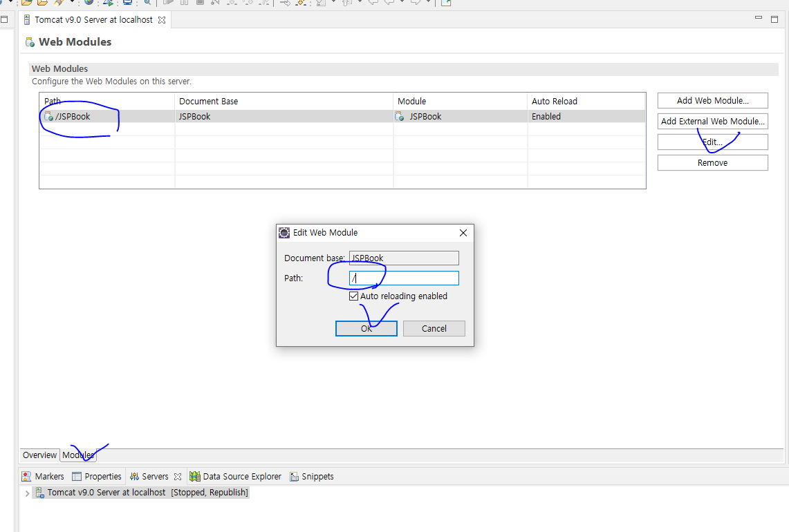This screenshot has height=532, width=789.
Task: Click the Document base field in dialog
Action: tap(404, 258)
